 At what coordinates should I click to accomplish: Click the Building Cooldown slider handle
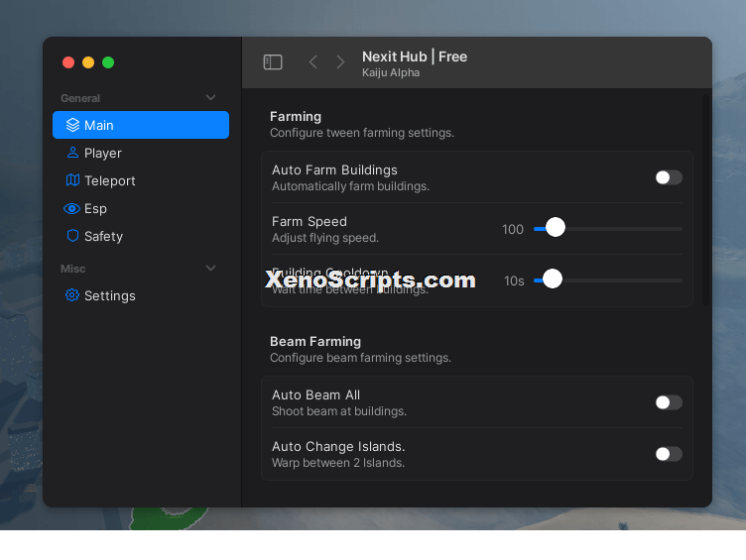coord(552,279)
